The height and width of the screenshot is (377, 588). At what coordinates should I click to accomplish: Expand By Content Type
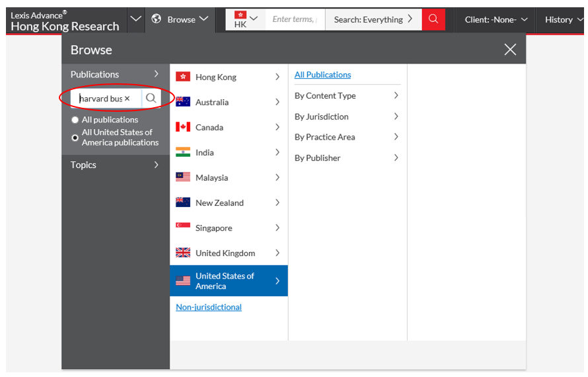[346, 95]
